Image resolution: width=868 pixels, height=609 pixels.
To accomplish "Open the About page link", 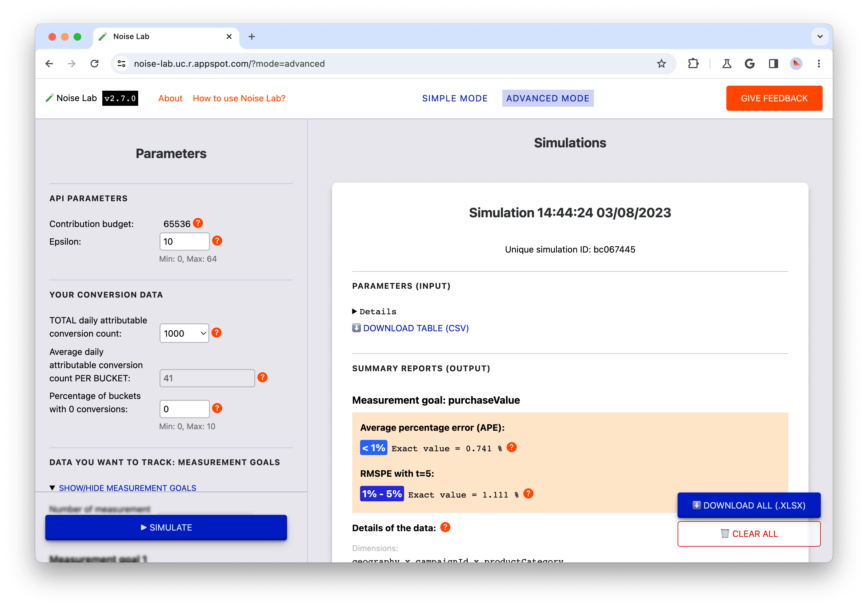I will tap(170, 98).
